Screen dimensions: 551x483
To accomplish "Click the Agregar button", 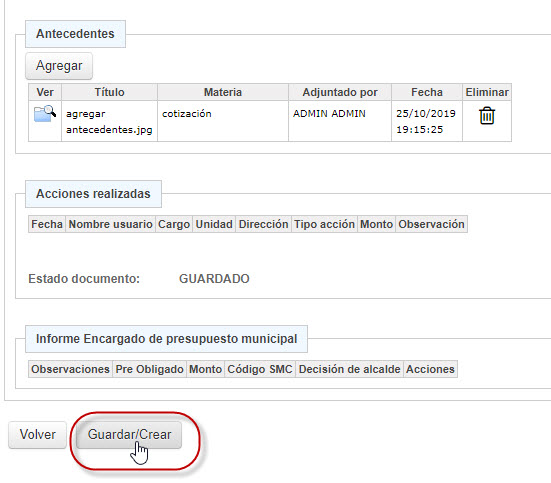I will 59,66.
